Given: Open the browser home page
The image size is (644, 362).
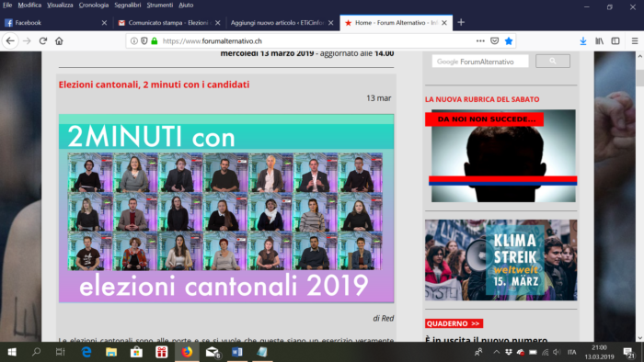Looking at the screenshot, I should point(59,41).
